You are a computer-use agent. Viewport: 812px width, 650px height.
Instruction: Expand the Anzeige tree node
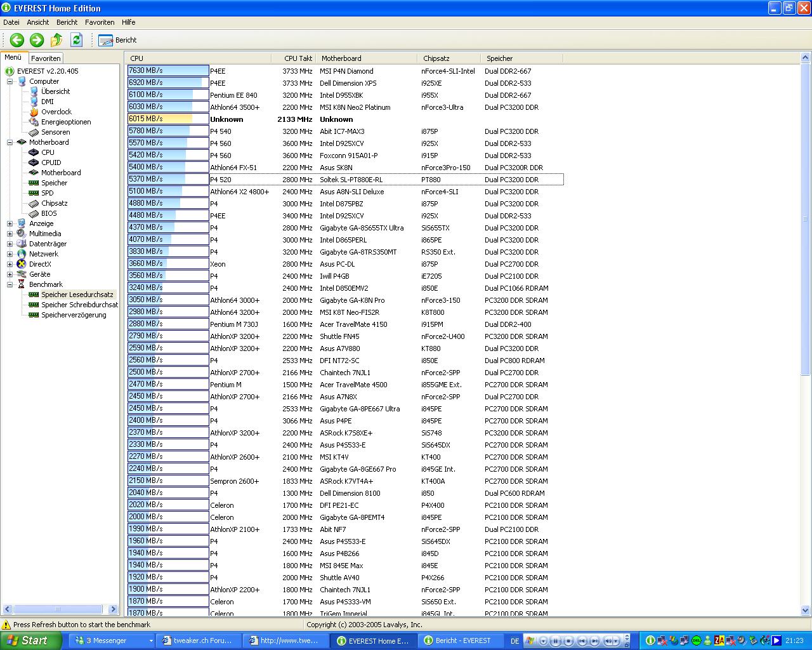pyautogui.click(x=10, y=223)
